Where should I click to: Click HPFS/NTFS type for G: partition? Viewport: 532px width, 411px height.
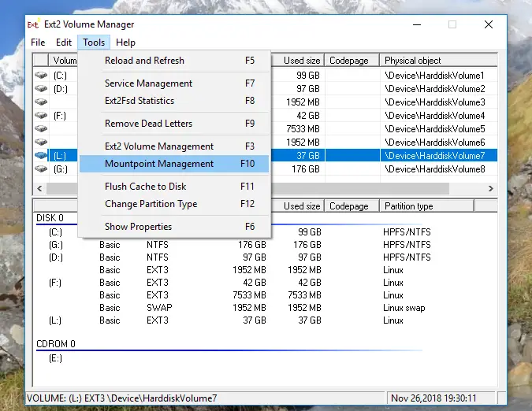[x=407, y=245]
